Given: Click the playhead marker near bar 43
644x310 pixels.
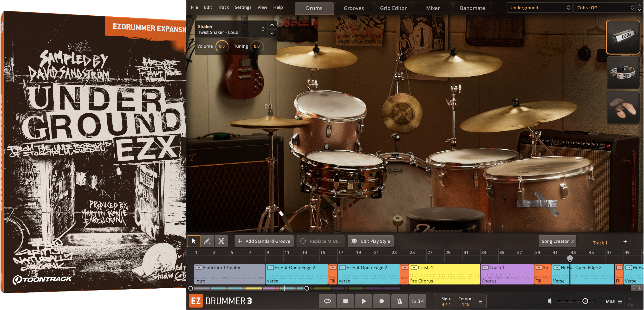Looking at the screenshot, I should 570,258.
